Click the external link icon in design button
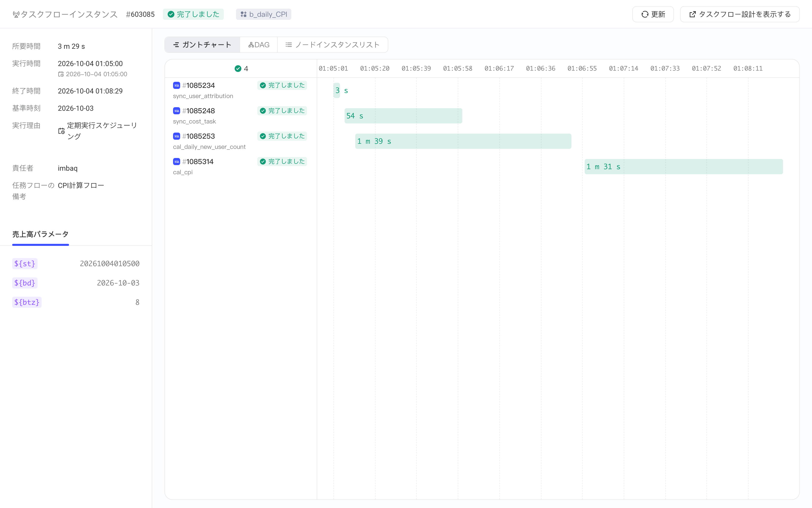The width and height of the screenshot is (812, 508). coord(692,14)
